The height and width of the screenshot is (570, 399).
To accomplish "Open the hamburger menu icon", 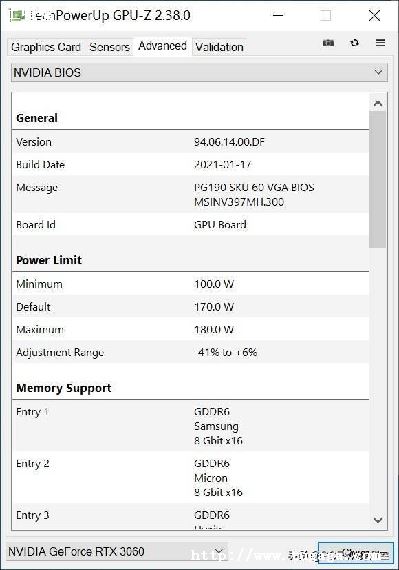I will [x=380, y=43].
